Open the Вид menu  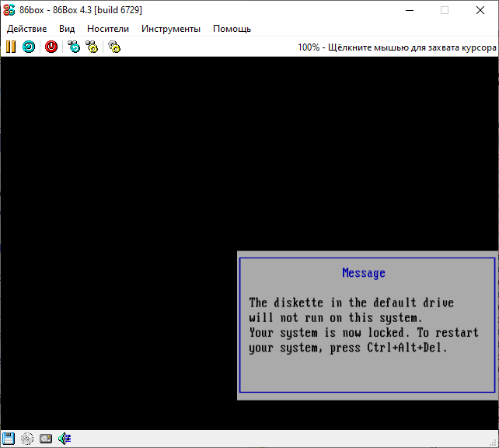[67, 29]
